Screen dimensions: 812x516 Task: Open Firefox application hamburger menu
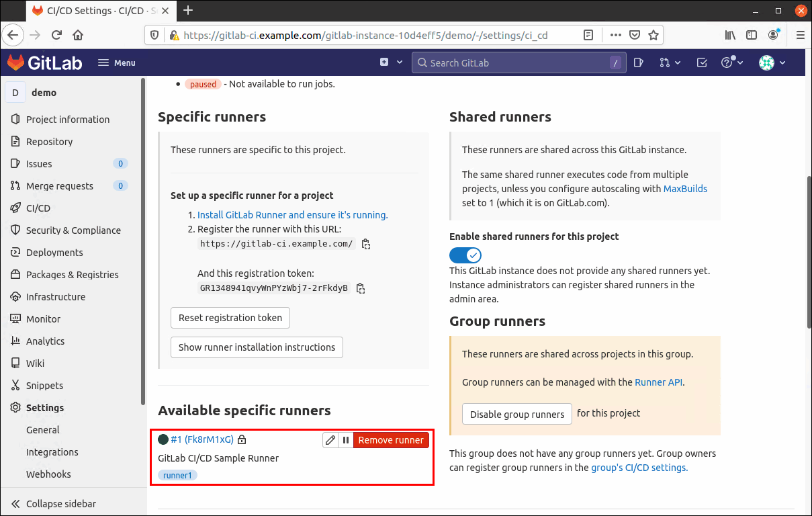tap(800, 35)
